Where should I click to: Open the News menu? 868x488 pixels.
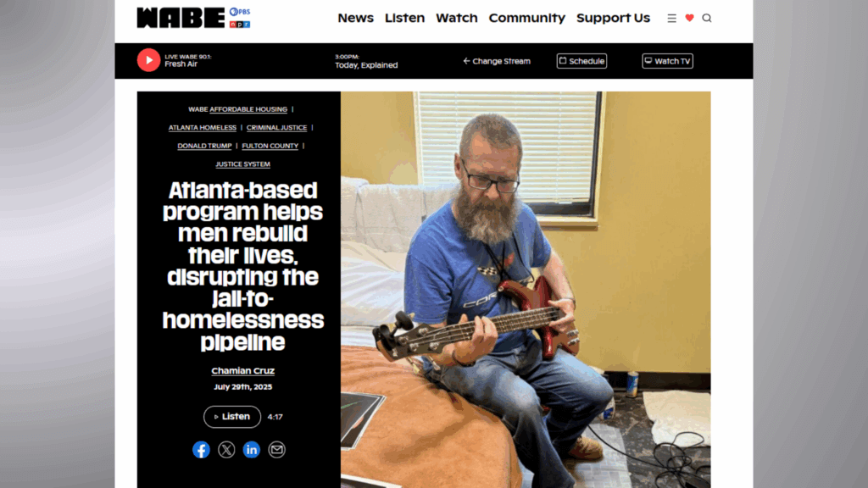coord(355,19)
